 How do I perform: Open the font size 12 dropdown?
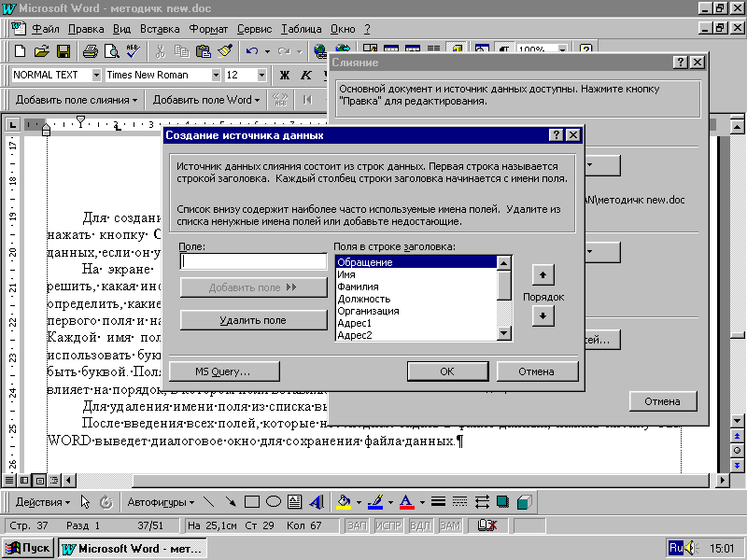pyautogui.click(x=261, y=76)
